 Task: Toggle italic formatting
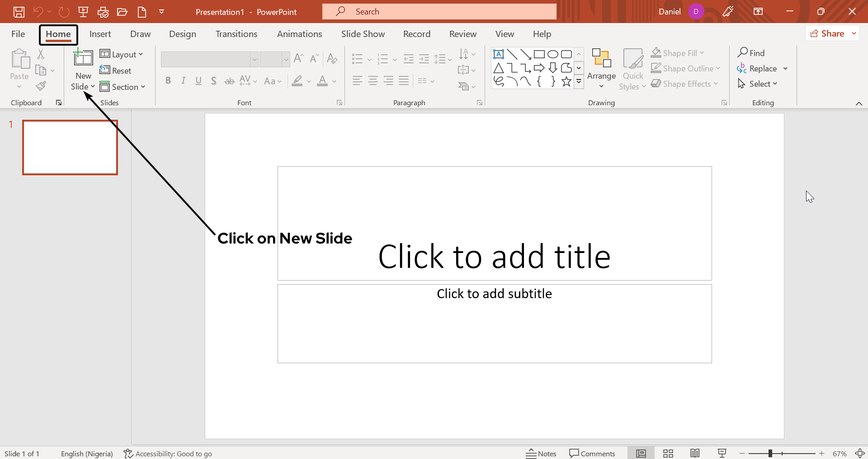(183, 80)
